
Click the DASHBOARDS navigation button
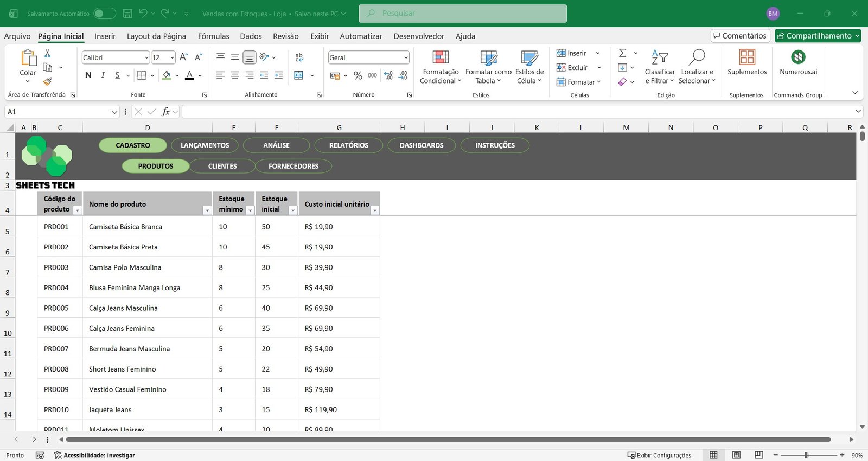(422, 145)
